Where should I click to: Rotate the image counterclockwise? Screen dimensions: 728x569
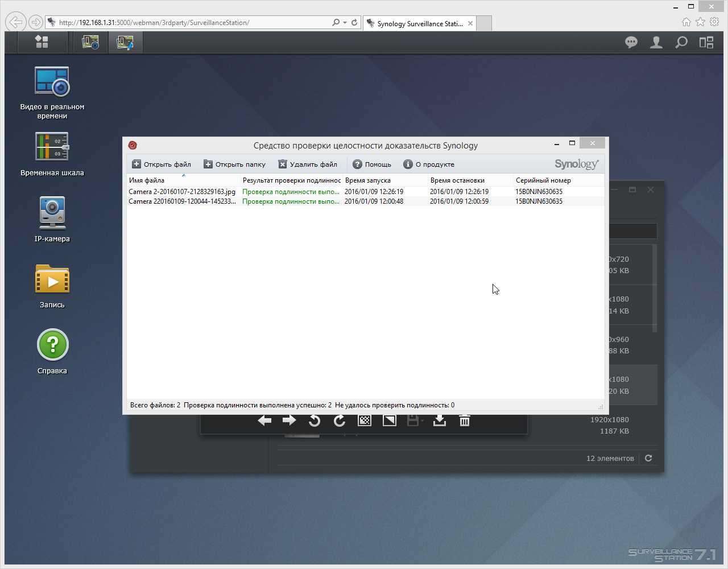click(x=315, y=420)
